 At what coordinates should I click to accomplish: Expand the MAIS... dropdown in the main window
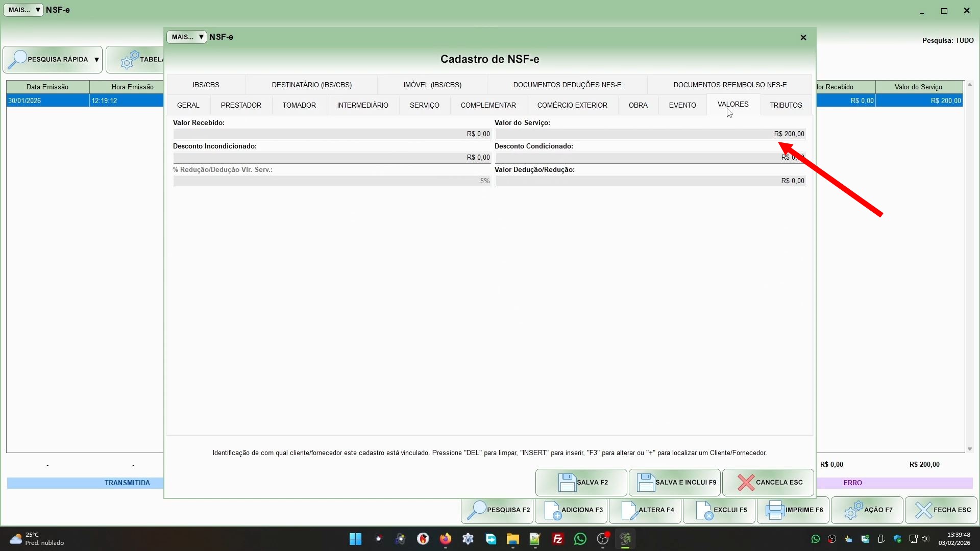23,10
